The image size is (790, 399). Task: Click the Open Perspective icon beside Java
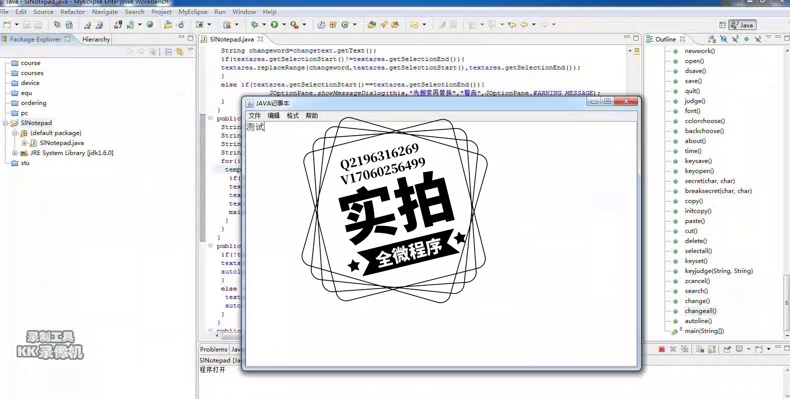coord(722,25)
